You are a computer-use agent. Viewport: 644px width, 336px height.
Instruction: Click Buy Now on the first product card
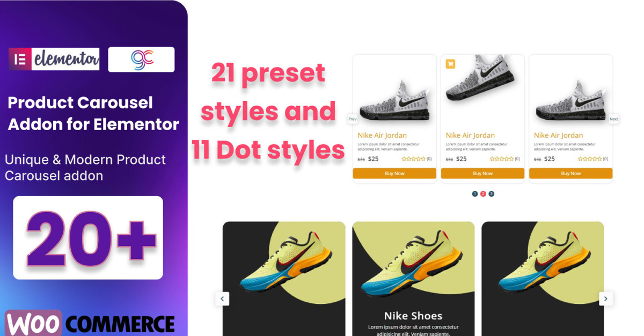coord(394,174)
